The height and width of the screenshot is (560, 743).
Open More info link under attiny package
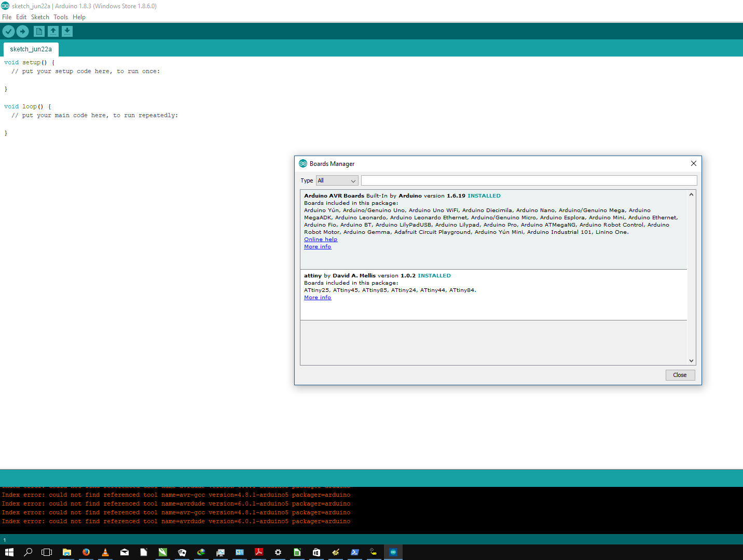[318, 298]
